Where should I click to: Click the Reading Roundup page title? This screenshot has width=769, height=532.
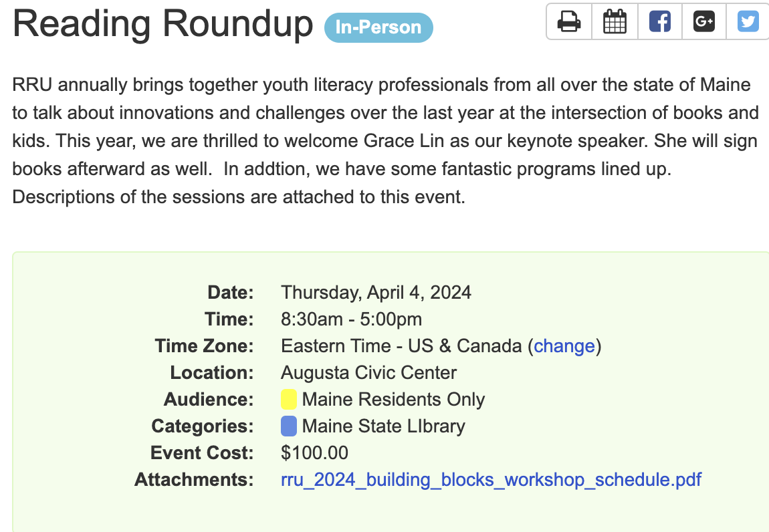pos(162,23)
